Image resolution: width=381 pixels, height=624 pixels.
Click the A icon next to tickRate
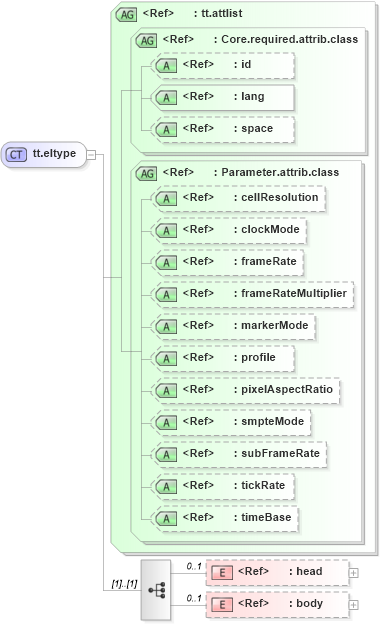coord(166,487)
